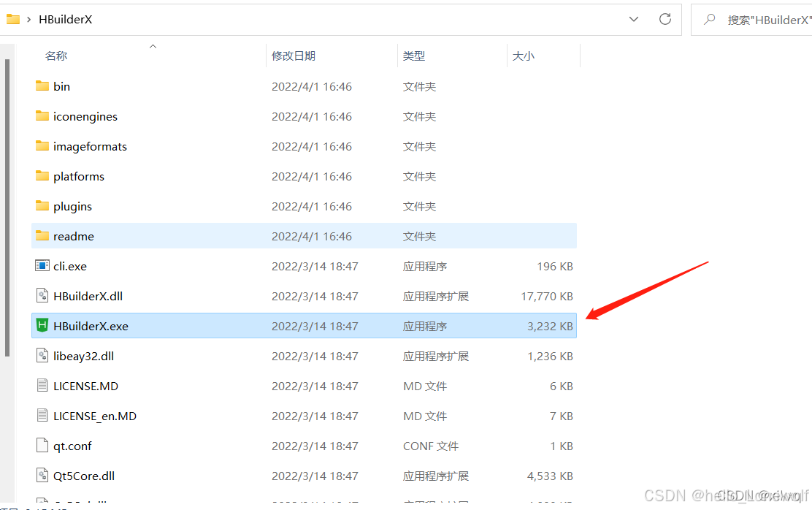812x510 pixels.
Task: Click the search magnifier icon
Action: pyautogui.click(x=710, y=19)
